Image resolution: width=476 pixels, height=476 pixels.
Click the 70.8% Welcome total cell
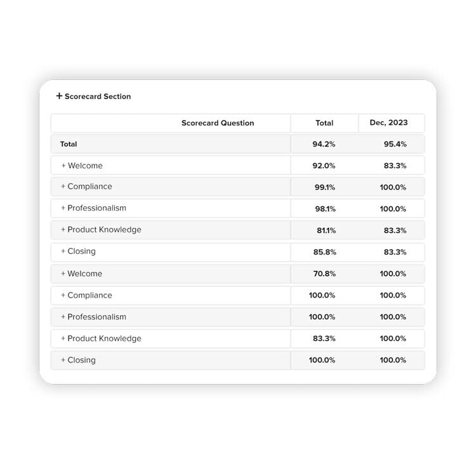[324, 274]
